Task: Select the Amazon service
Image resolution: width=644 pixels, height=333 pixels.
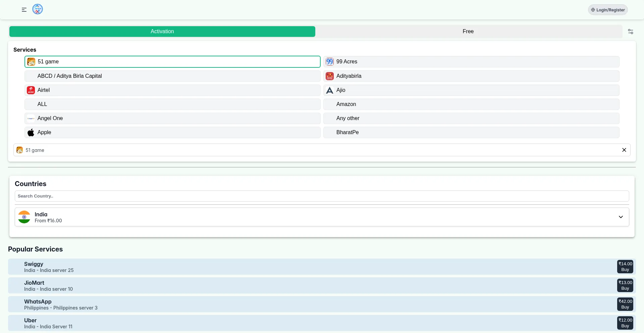Action: (x=471, y=104)
